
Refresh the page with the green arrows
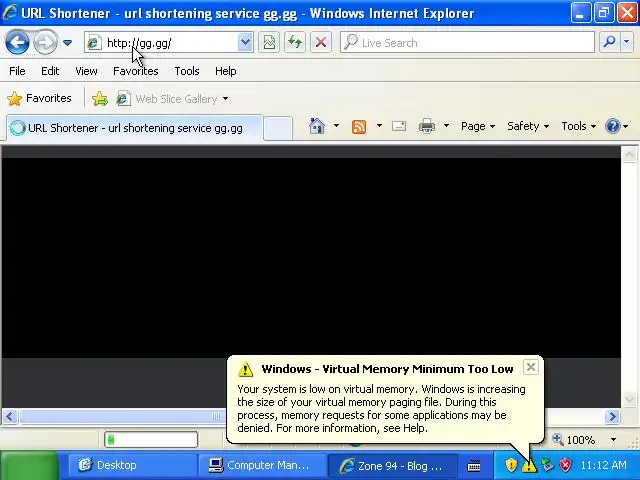pyautogui.click(x=295, y=42)
